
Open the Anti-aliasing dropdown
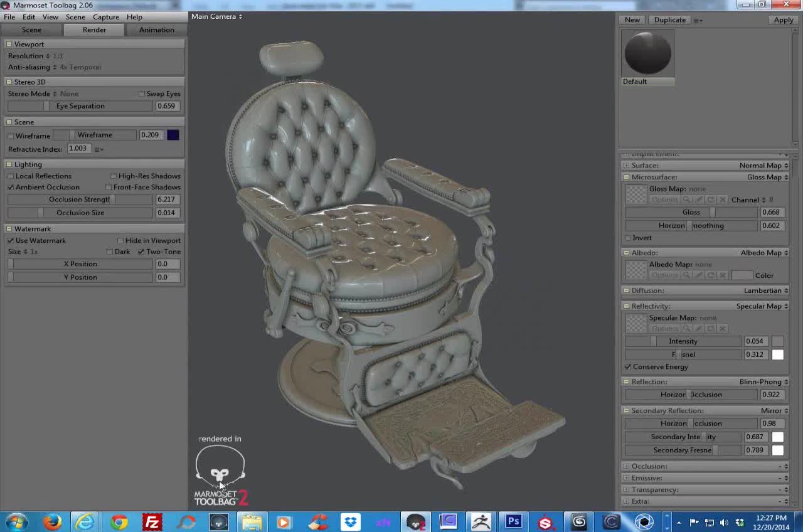tap(54, 67)
